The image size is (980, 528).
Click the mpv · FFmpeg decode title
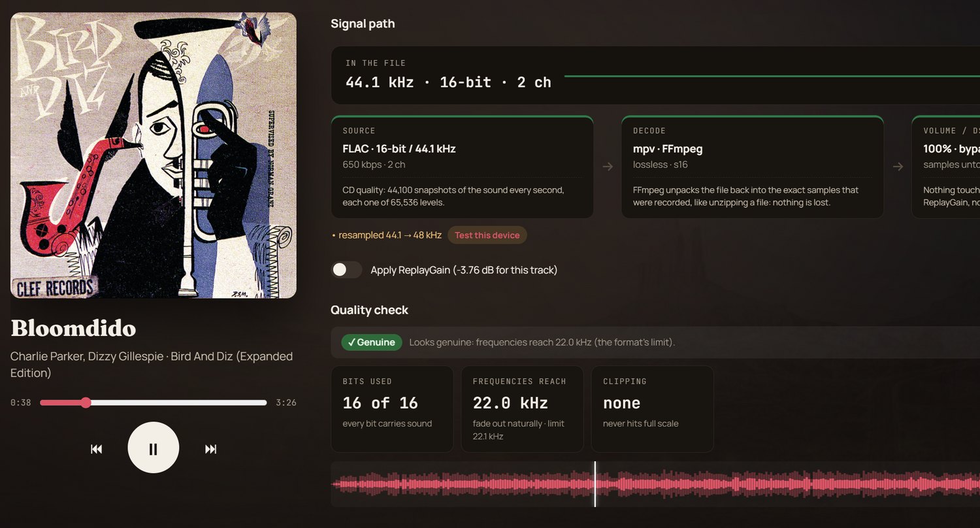coord(668,149)
